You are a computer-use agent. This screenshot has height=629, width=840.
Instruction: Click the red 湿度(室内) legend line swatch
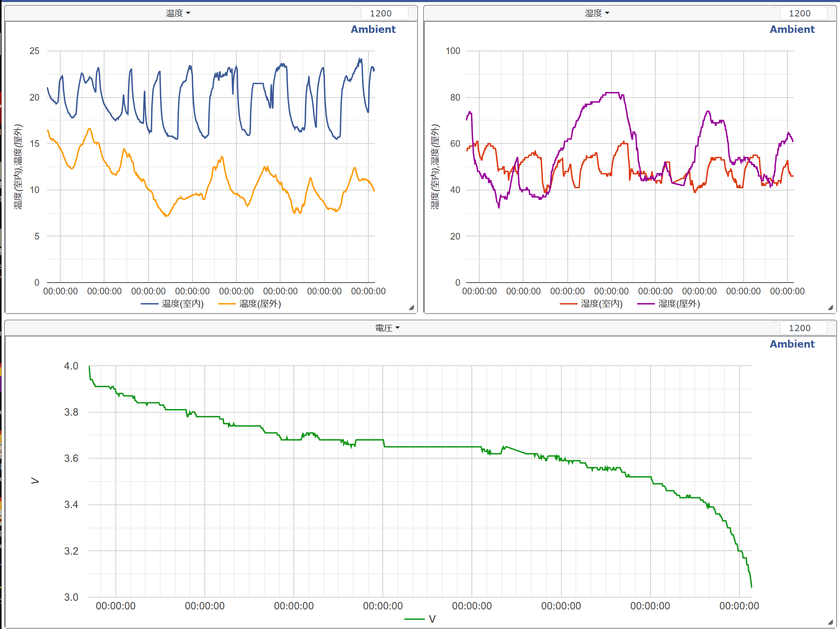tap(568, 304)
